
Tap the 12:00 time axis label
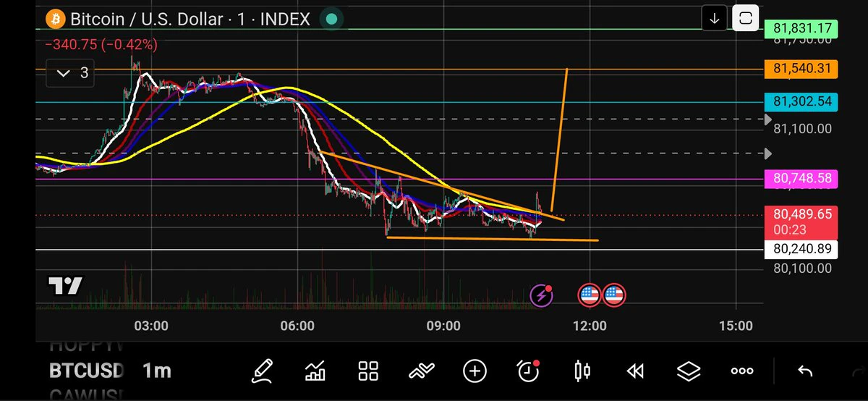tap(590, 326)
